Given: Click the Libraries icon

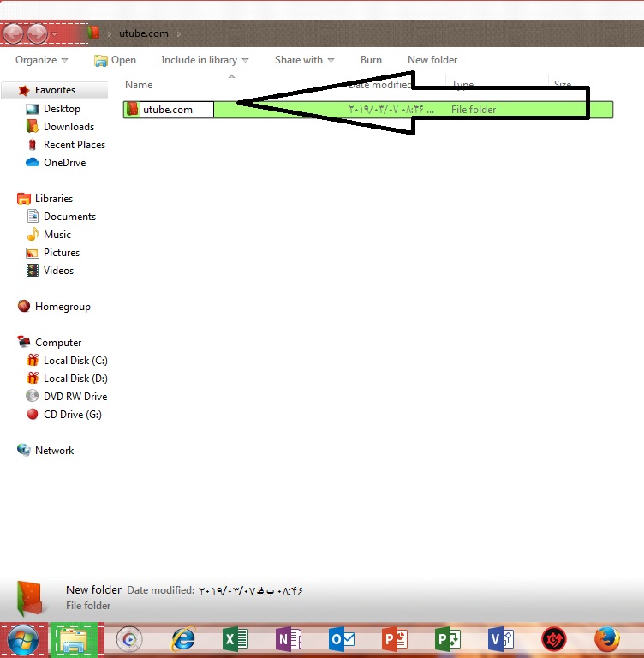Looking at the screenshot, I should click(x=24, y=199).
